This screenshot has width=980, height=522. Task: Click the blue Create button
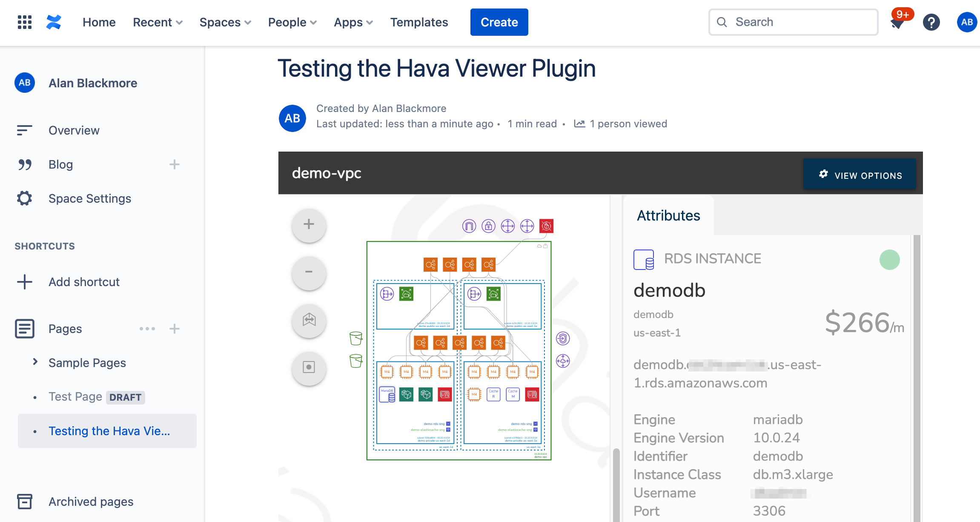pos(499,22)
